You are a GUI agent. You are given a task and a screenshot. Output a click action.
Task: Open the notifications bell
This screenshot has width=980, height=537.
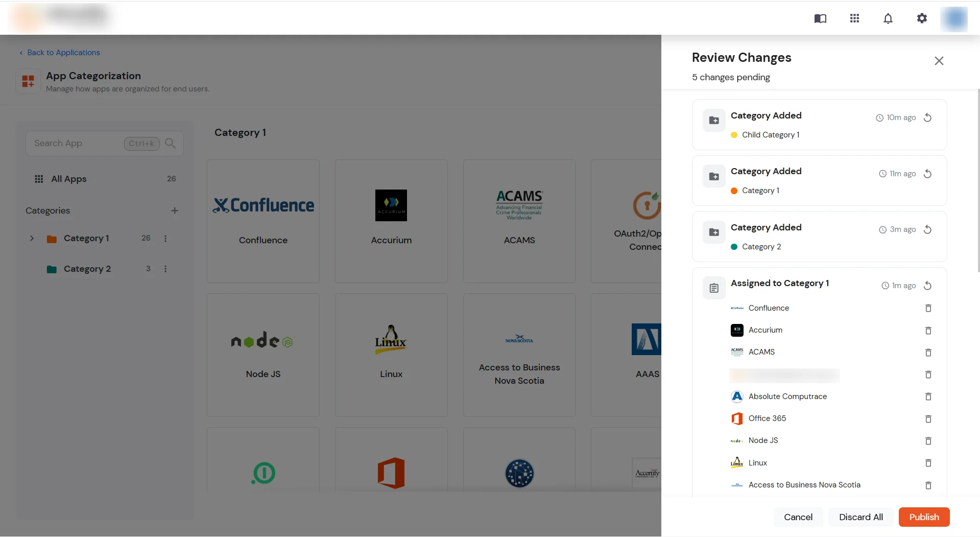888,18
